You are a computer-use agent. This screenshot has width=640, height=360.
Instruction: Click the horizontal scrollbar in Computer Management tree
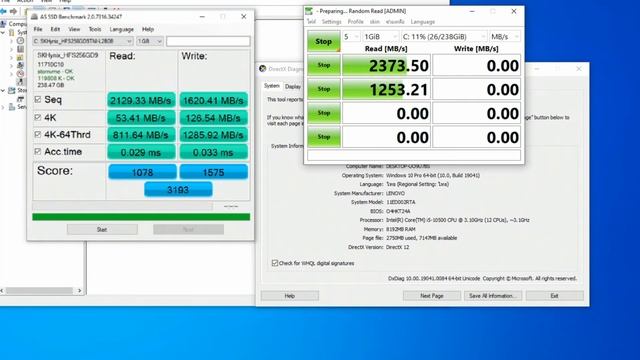click(40, 291)
